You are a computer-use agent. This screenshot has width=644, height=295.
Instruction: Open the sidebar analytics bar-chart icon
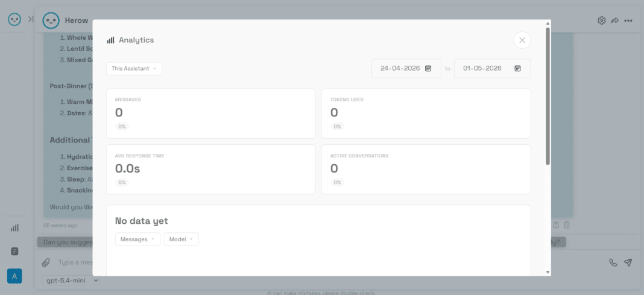[15, 227]
